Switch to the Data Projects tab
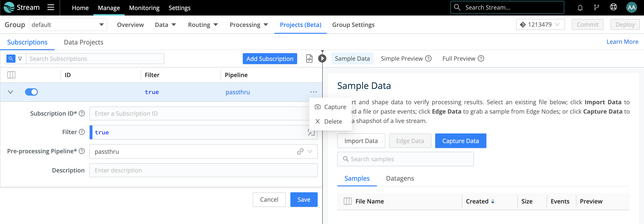Viewport: 644px width, 224px height. point(84,42)
